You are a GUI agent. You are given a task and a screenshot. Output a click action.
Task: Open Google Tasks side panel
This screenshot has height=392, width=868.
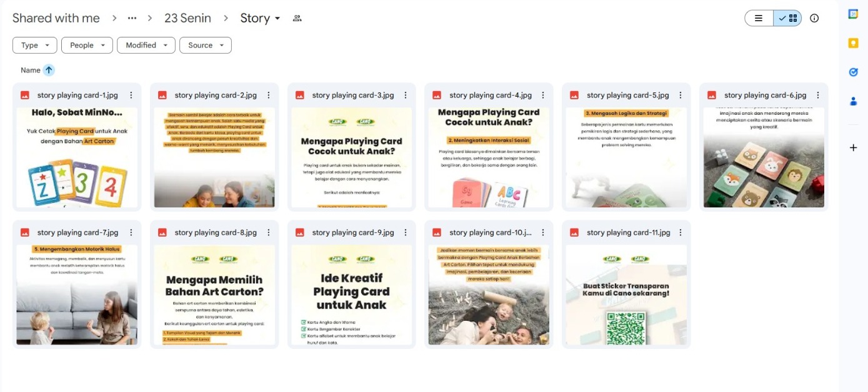click(853, 72)
